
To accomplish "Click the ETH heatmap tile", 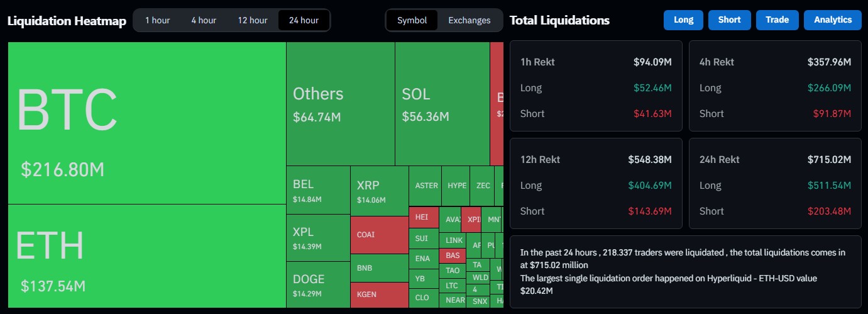I will point(146,256).
